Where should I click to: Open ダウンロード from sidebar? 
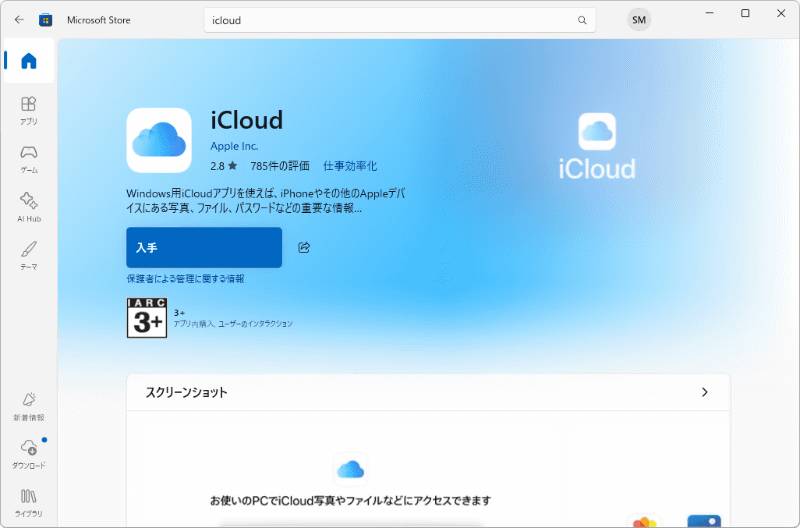(29, 454)
